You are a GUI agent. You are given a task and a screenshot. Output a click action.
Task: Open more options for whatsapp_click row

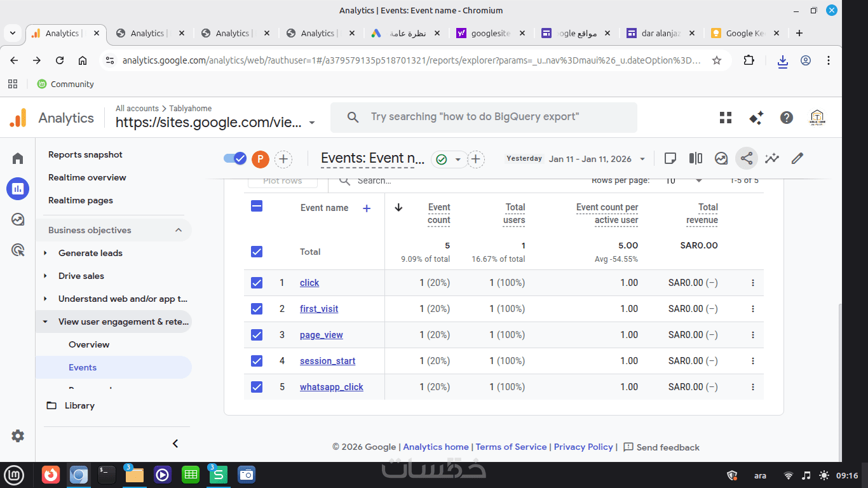753,387
